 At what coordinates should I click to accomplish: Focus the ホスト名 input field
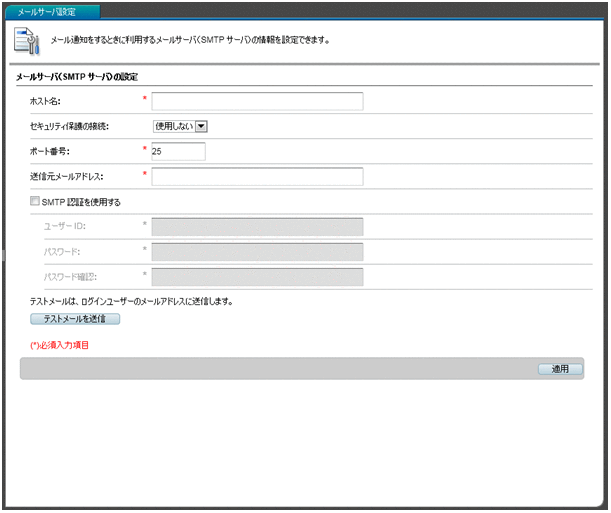(x=257, y=101)
